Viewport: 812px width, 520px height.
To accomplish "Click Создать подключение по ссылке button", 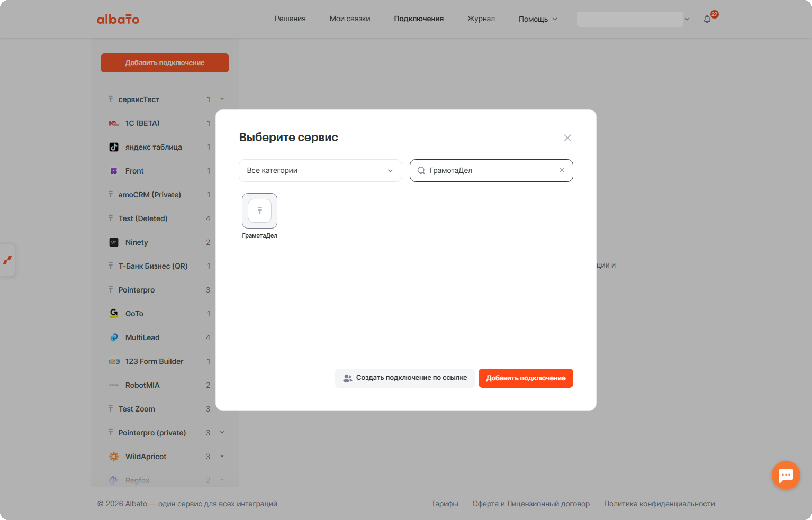I will click(405, 378).
